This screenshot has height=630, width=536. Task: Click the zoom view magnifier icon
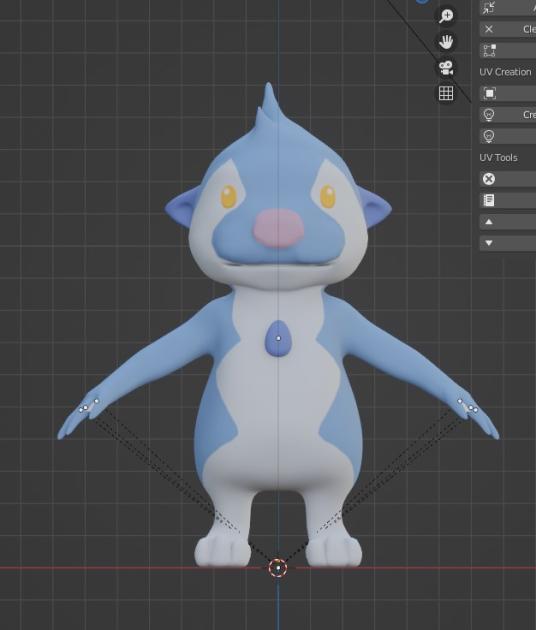pyautogui.click(x=446, y=16)
